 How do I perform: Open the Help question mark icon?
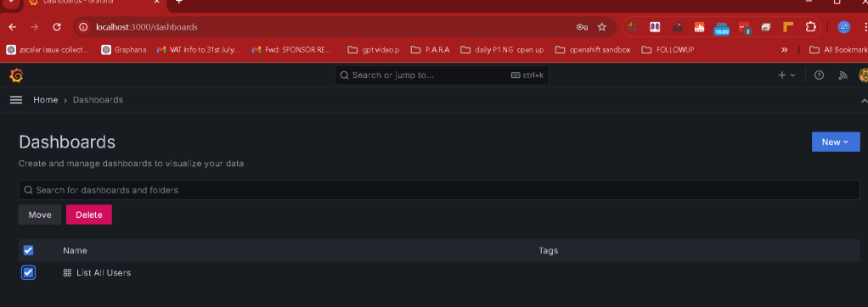(820, 75)
